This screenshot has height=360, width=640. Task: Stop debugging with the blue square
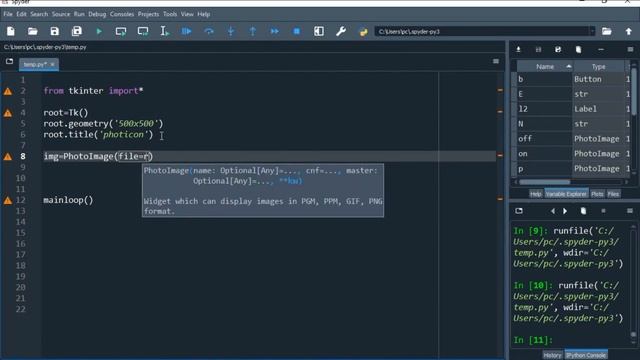coord(297,31)
